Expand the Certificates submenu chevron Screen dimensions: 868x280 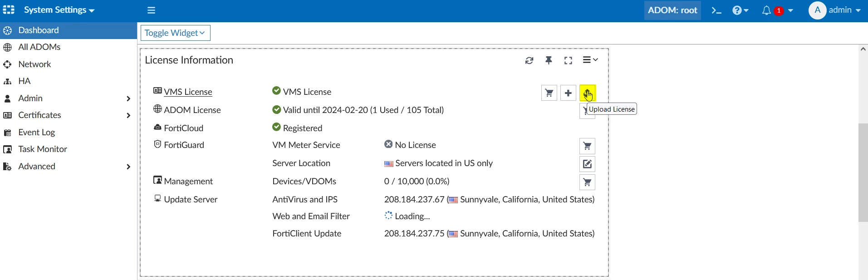(128, 115)
